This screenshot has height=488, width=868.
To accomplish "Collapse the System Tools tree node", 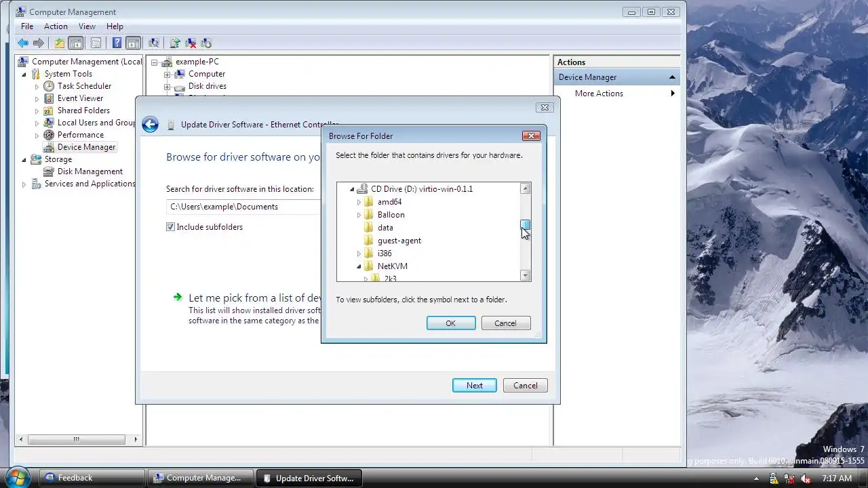I will tap(24, 74).
